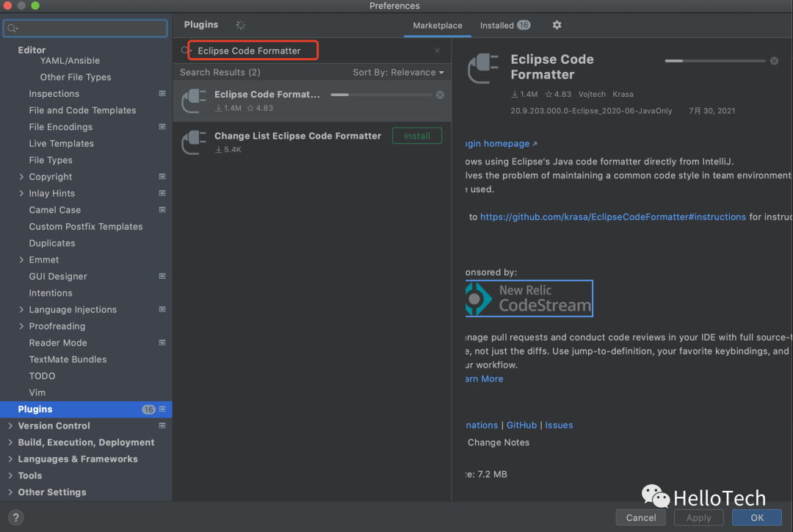Image resolution: width=793 pixels, height=532 pixels.
Task: Click the project-level icon beside Inlay Hints
Action: [162, 193]
